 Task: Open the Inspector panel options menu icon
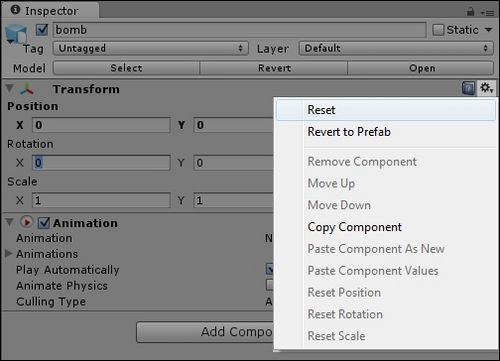(487, 13)
